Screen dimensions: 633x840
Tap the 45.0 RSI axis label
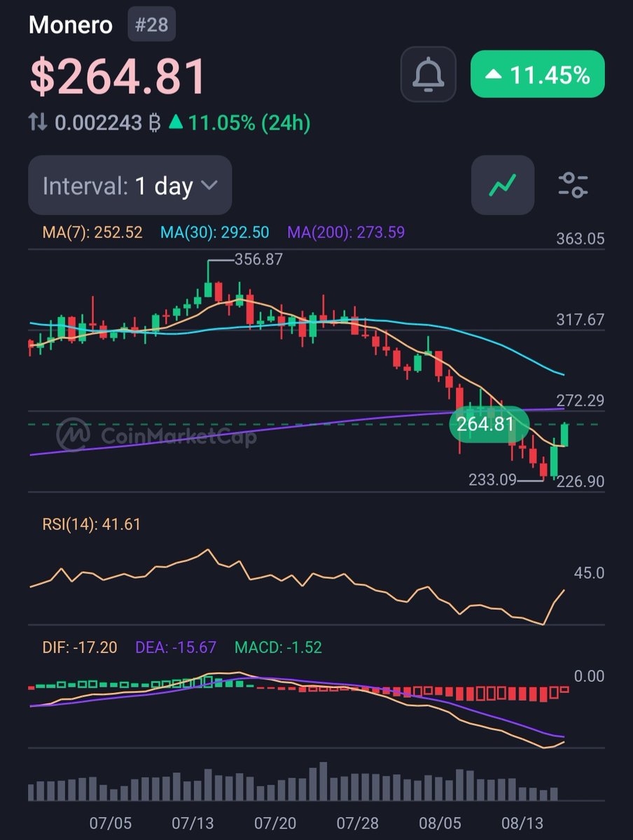(588, 573)
